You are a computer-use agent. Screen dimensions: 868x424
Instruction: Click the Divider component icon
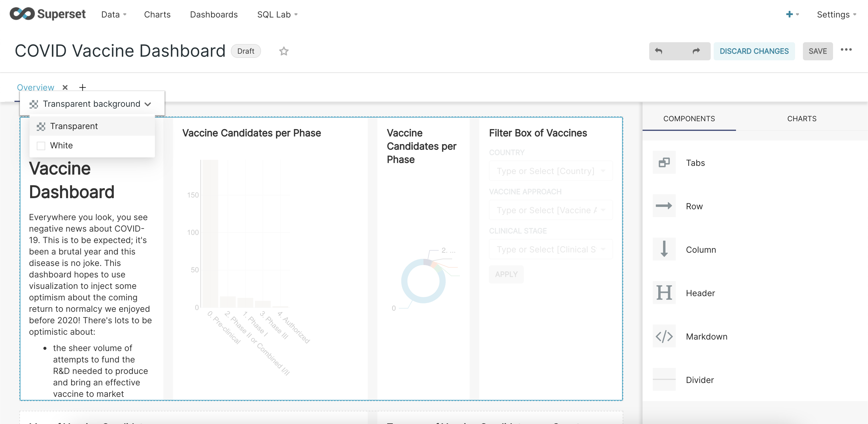point(664,379)
